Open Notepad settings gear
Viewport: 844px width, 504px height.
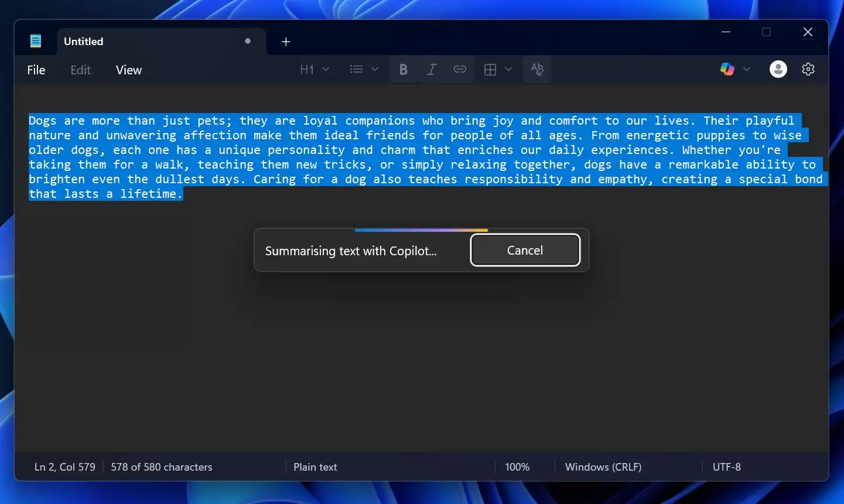click(808, 69)
